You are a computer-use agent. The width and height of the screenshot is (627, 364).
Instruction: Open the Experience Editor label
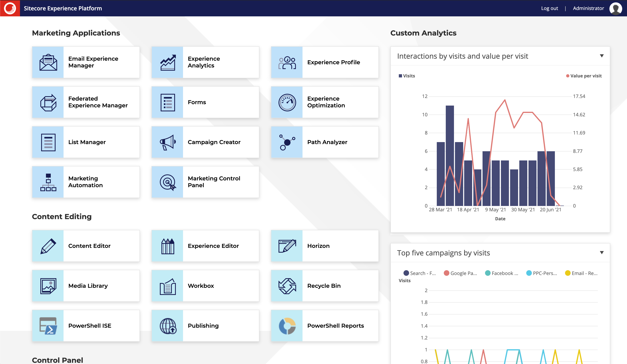pyautogui.click(x=213, y=246)
